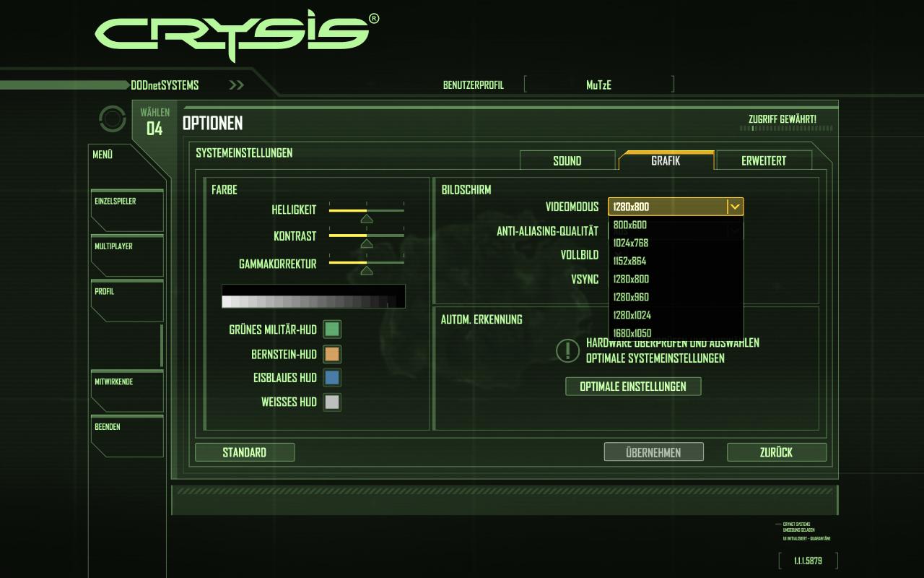Open the ERWEITERT tab
This screenshot has width=924, height=578.
tap(764, 160)
